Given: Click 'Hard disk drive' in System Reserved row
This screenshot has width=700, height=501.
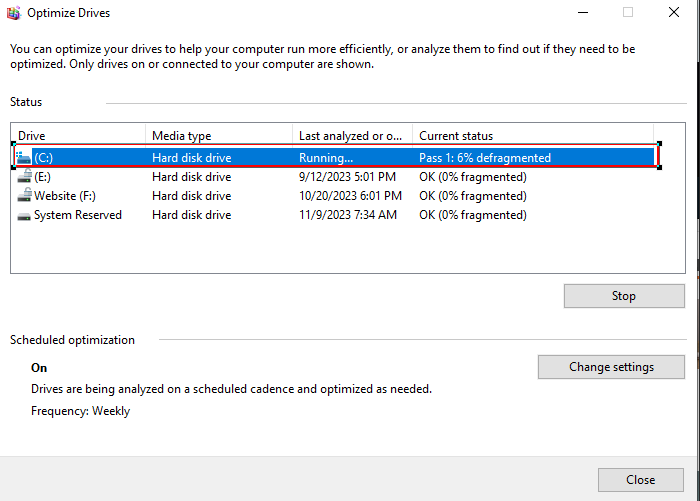Looking at the screenshot, I should point(192,215).
